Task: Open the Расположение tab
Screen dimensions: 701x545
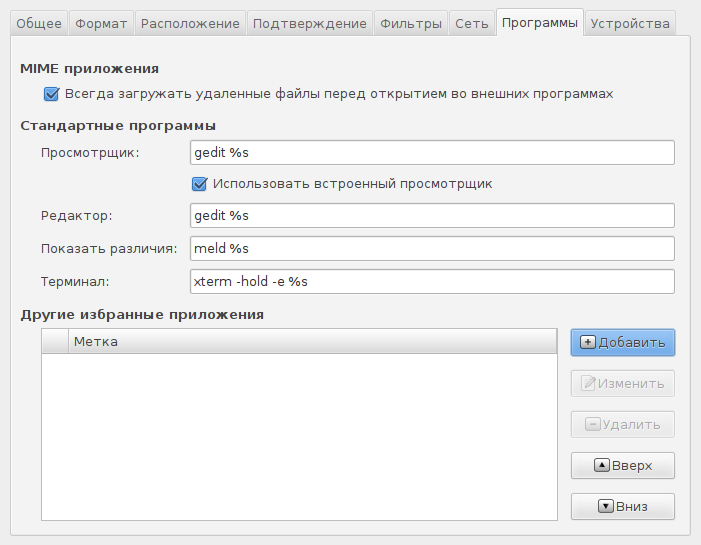Action: [190, 23]
